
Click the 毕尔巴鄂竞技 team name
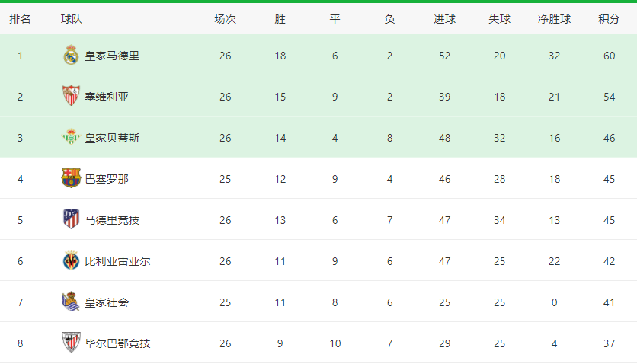(117, 343)
